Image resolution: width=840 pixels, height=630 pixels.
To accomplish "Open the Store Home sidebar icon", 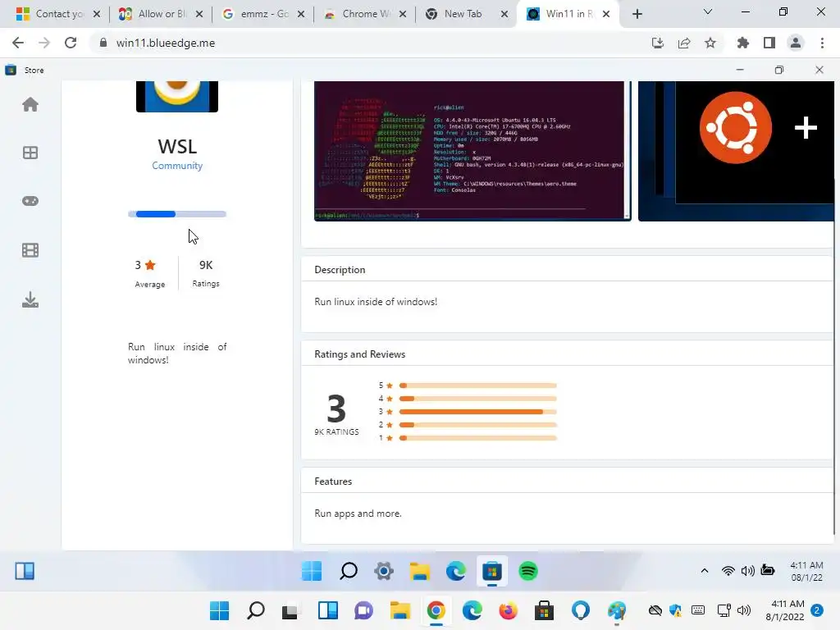I will point(30,104).
